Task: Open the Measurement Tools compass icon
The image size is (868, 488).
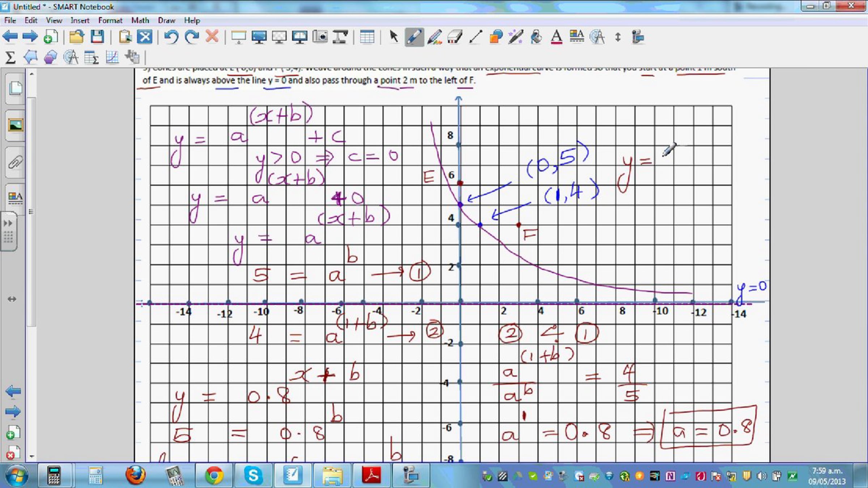Action: click(x=597, y=37)
